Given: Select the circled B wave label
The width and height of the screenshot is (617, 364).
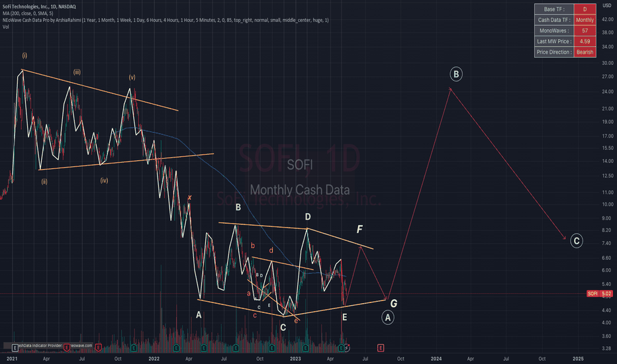Looking at the screenshot, I should pos(456,74).
